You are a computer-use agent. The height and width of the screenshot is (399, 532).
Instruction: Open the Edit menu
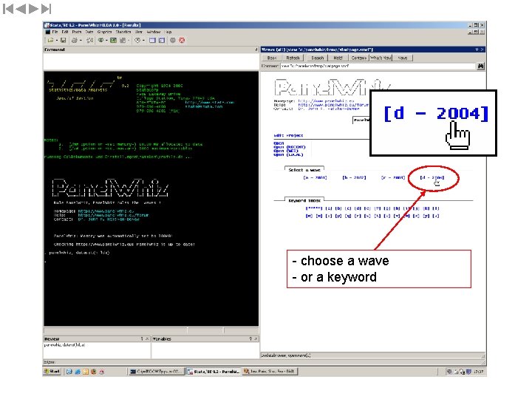[65, 32]
